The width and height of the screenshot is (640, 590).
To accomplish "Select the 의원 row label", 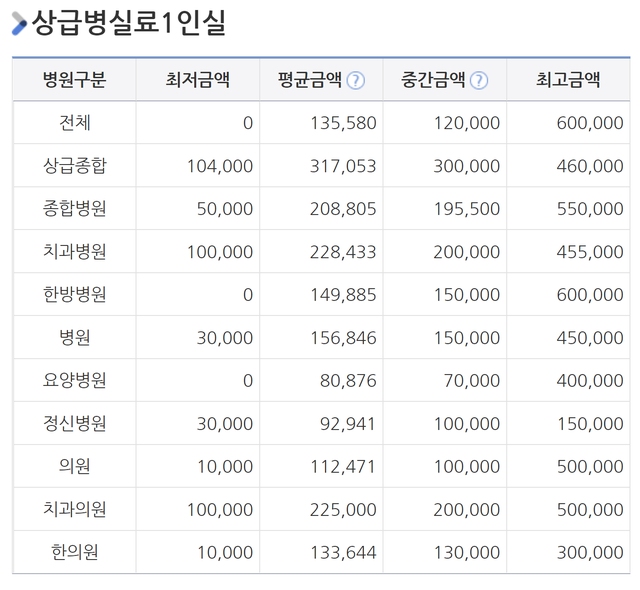I will pos(74,466).
